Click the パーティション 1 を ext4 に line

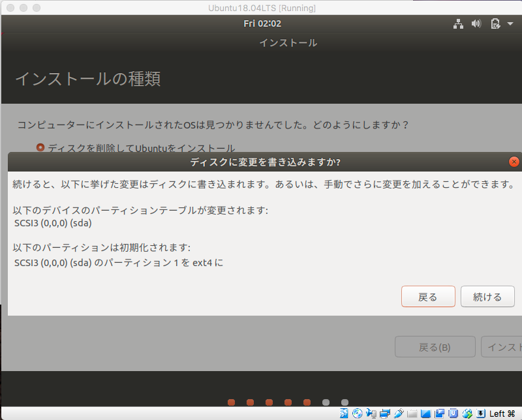click(x=119, y=263)
